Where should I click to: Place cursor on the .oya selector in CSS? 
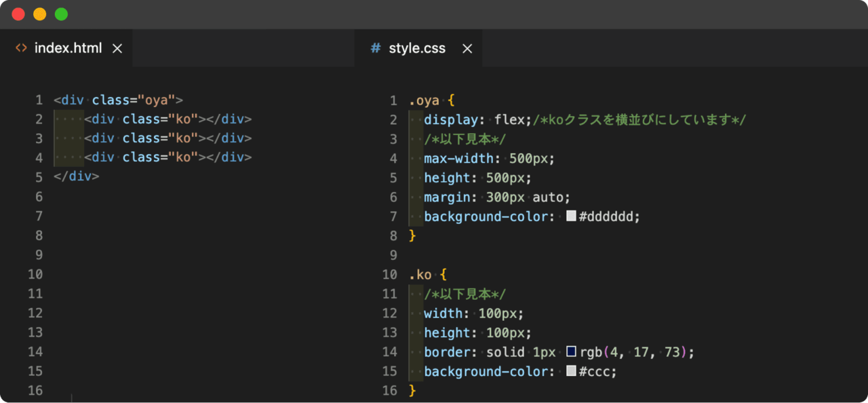coord(424,101)
